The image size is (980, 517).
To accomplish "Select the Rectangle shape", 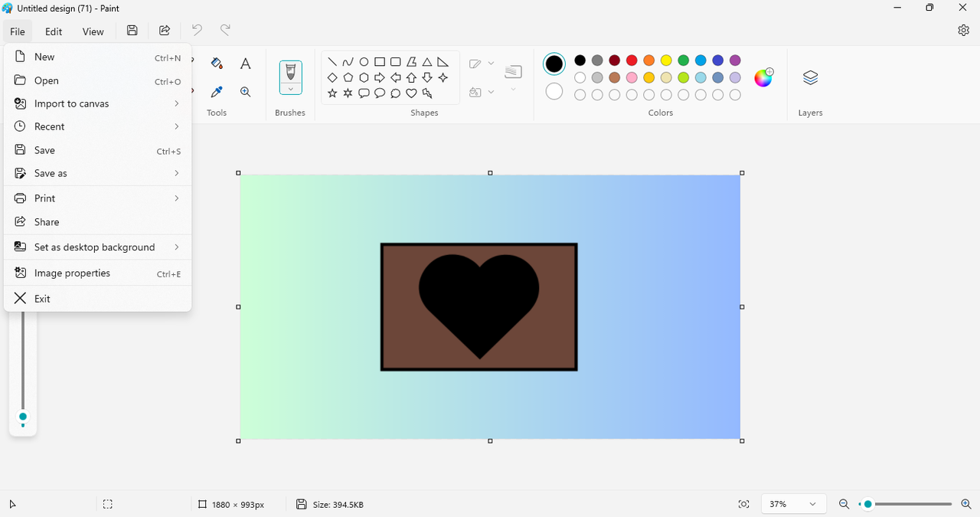I will tap(380, 62).
